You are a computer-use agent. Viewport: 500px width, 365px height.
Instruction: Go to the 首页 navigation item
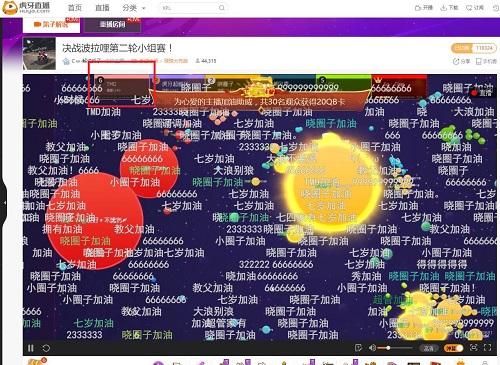click(75, 8)
